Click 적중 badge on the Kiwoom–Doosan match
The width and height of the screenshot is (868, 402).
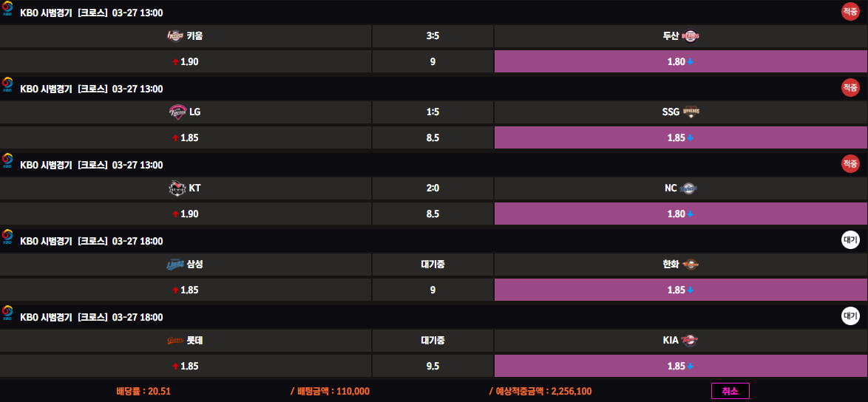tap(850, 11)
